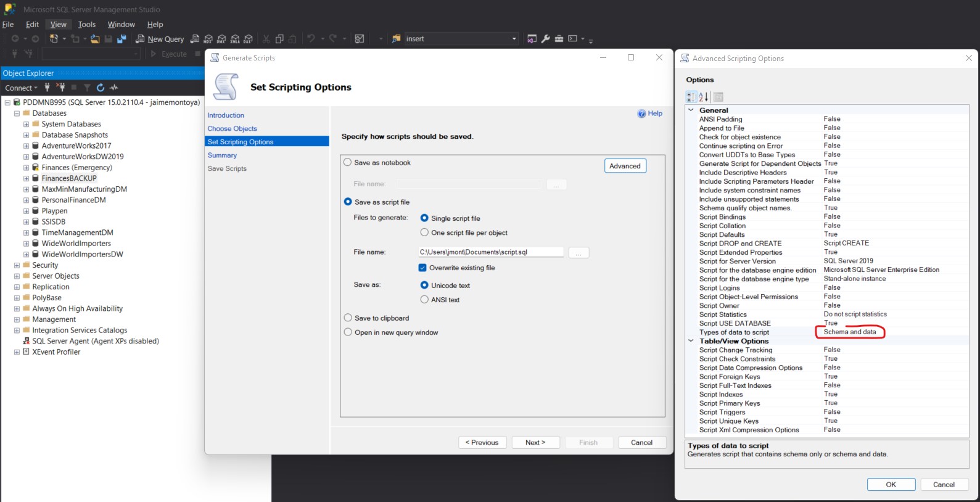Screen dimensions: 980x502
Task: Click OK in Advanced Scripting Options
Action: pos(891,484)
